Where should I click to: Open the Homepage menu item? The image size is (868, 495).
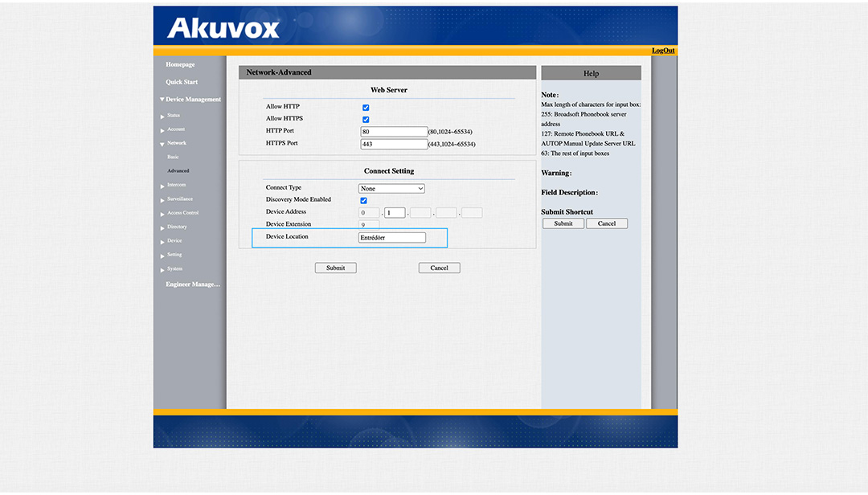click(x=180, y=64)
